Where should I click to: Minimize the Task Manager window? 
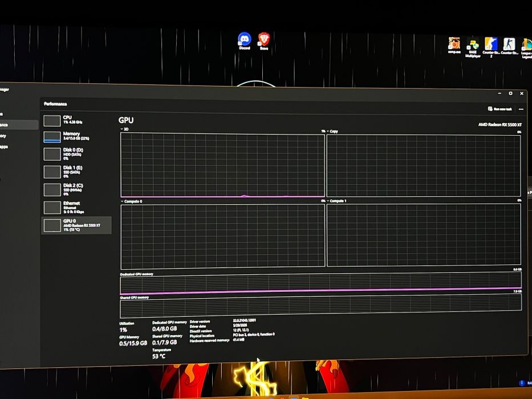point(499,93)
